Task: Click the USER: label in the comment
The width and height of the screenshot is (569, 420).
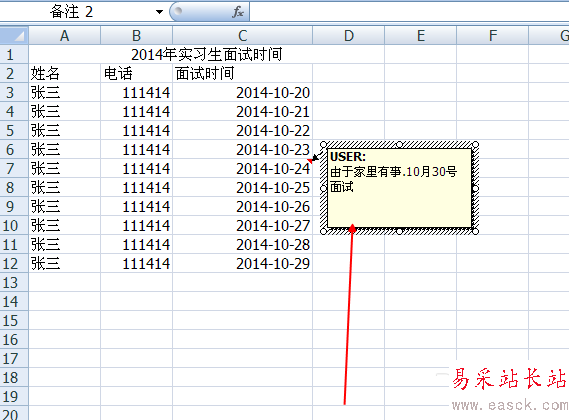Action: pyautogui.click(x=348, y=157)
